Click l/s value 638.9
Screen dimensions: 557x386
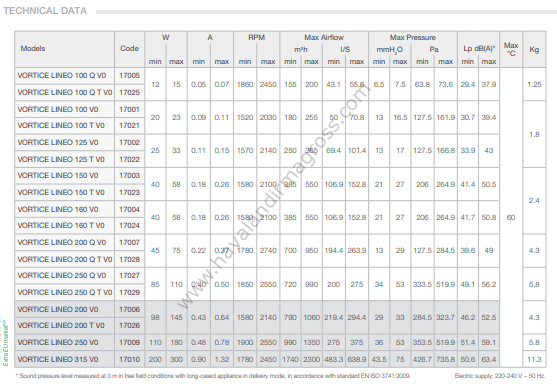coord(357,359)
